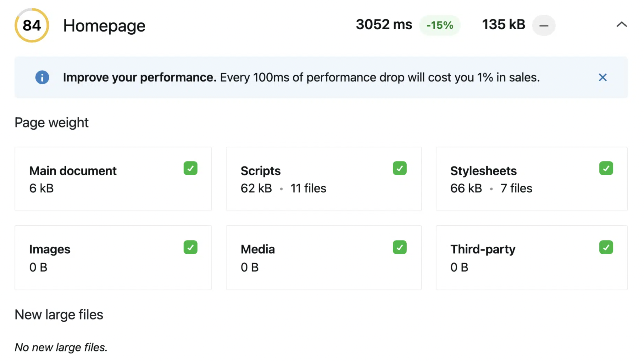Image resolution: width=644 pixels, height=361 pixels.
Task: Click the Scripts green checkmark
Action: pyautogui.click(x=400, y=168)
